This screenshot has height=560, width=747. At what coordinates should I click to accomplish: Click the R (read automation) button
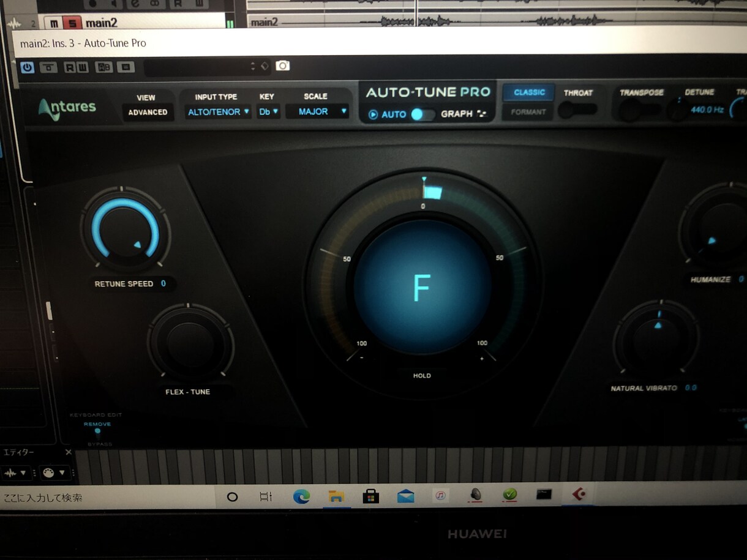pyautogui.click(x=69, y=67)
